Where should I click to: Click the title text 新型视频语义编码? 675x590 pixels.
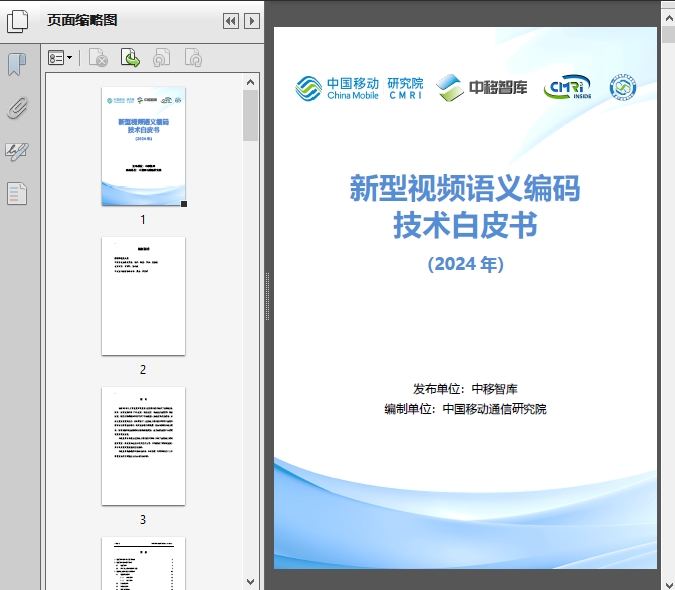click(x=465, y=188)
